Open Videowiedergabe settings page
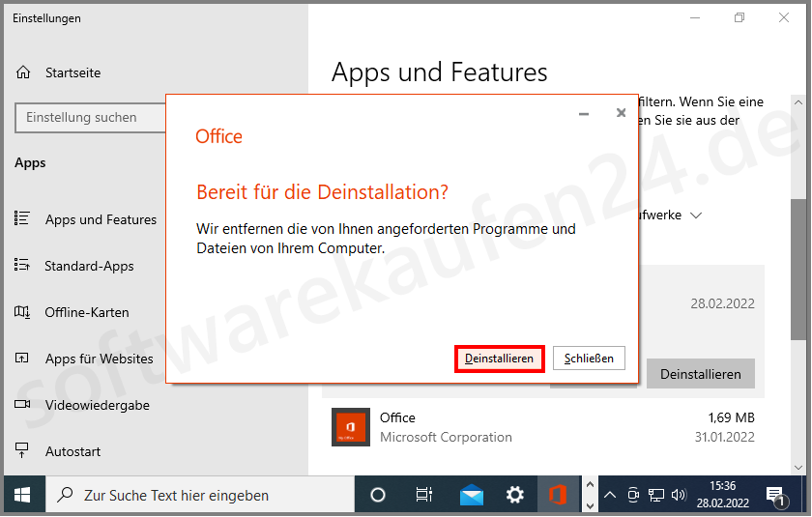Screen dimensions: 812x517 (x=98, y=405)
